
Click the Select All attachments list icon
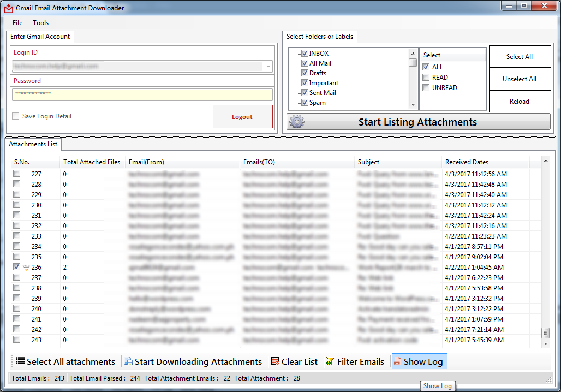pos(20,361)
